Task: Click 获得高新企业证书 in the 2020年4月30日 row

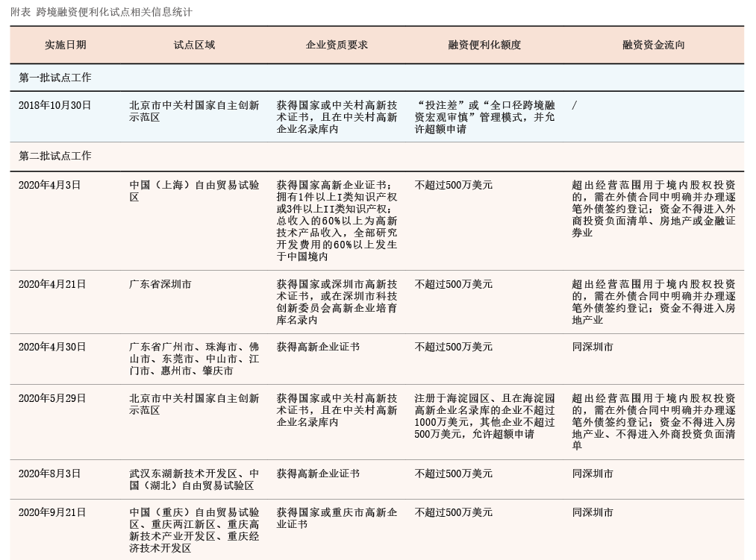Action: coord(318,347)
